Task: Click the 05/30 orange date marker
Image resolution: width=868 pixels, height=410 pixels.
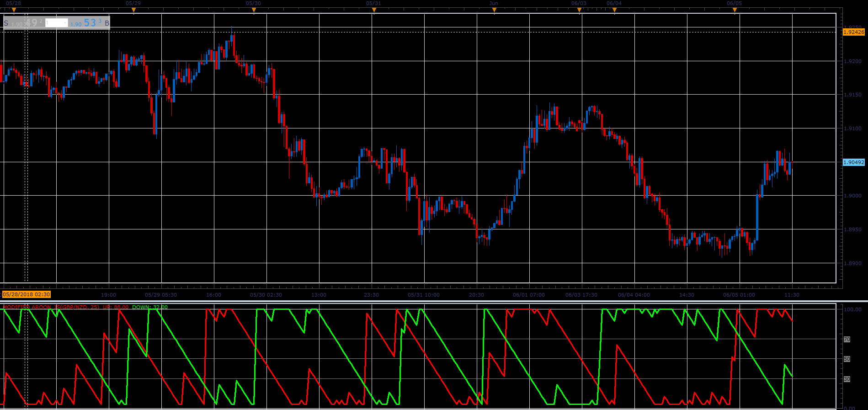Action: (x=254, y=10)
